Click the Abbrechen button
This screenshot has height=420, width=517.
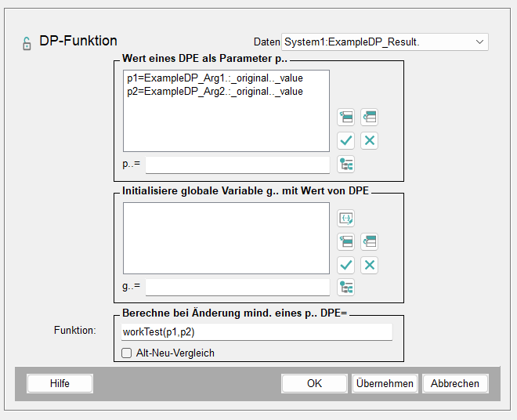[x=455, y=383]
